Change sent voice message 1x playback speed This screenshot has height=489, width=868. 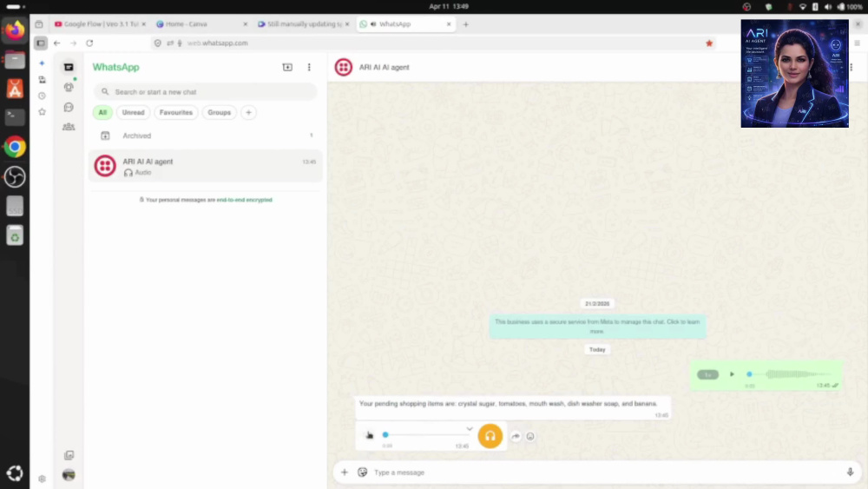707,375
